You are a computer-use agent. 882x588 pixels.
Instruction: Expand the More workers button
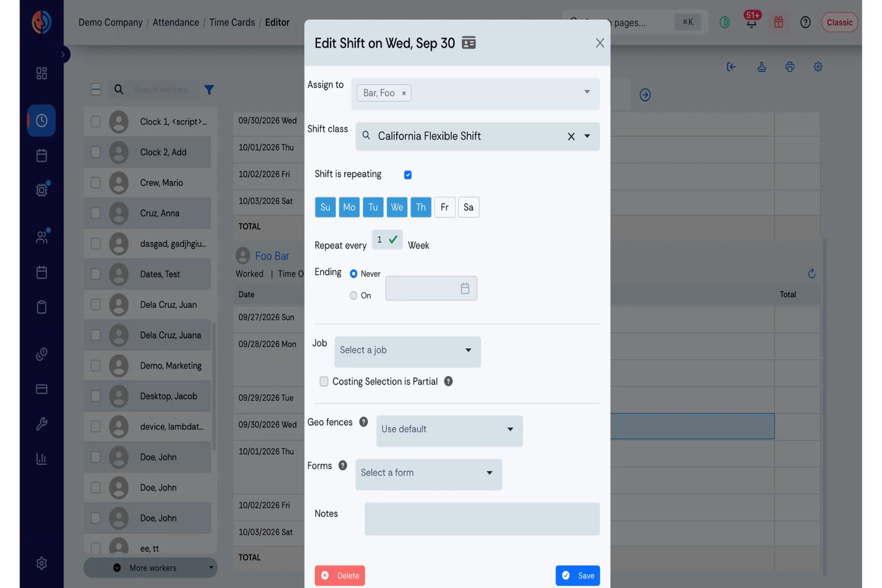coord(151,568)
